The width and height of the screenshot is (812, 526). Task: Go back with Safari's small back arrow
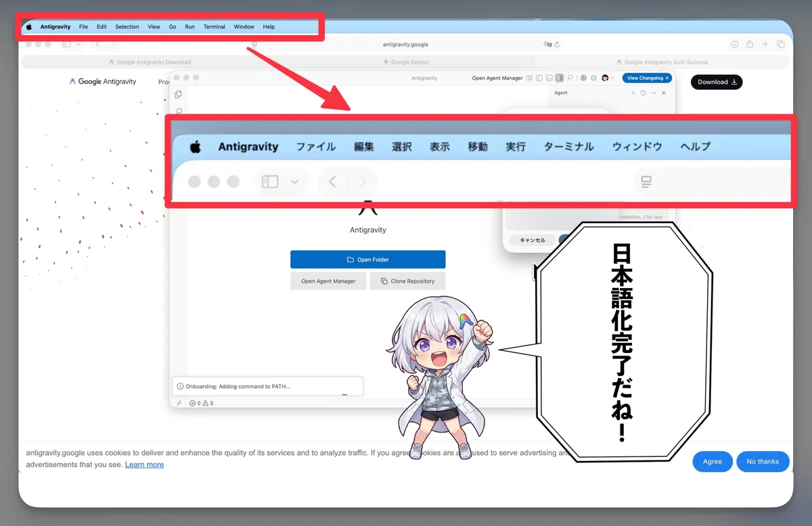tap(97, 44)
